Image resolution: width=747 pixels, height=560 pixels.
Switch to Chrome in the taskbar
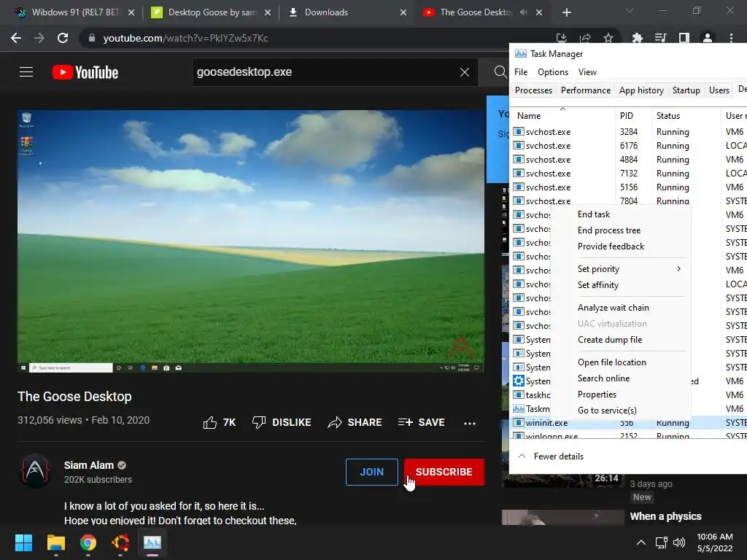tap(88, 542)
